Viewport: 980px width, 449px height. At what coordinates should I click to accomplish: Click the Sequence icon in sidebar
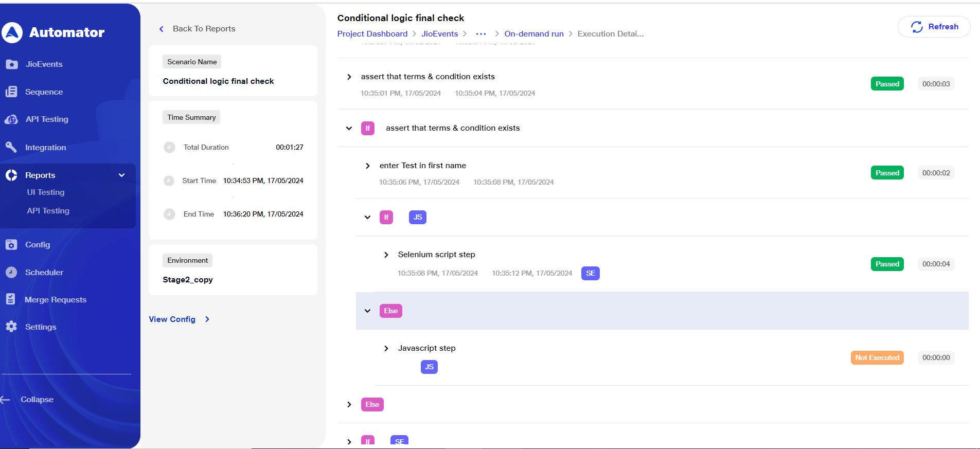point(11,92)
